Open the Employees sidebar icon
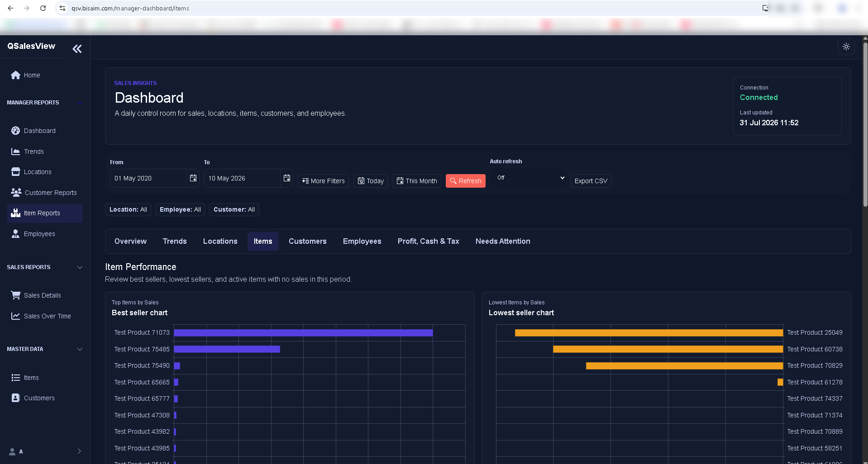The image size is (868, 464). pyautogui.click(x=16, y=234)
